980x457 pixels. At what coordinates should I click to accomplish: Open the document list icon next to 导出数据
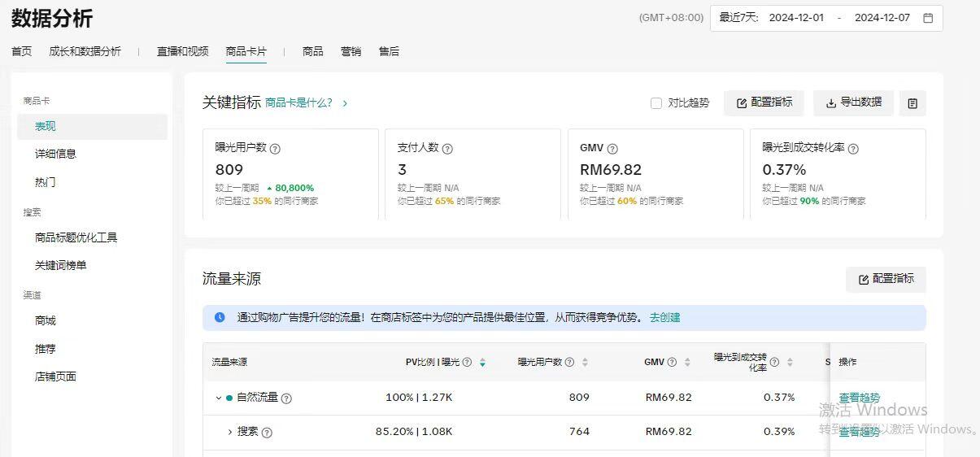pos(912,103)
